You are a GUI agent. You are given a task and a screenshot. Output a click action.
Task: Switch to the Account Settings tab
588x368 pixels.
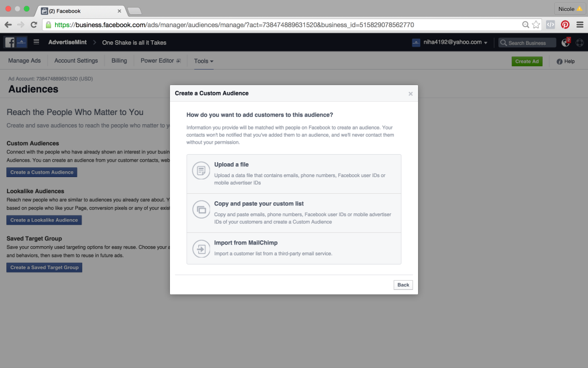point(76,60)
